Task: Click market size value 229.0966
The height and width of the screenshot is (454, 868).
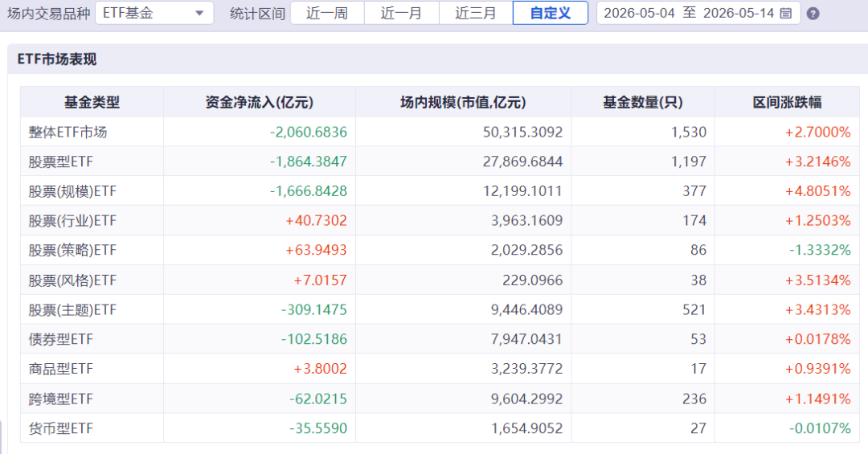Action: [533, 280]
